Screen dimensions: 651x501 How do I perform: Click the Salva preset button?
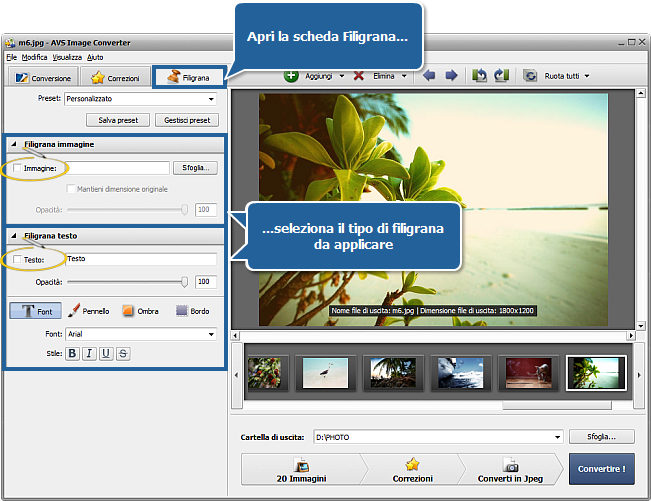pyautogui.click(x=118, y=120)
